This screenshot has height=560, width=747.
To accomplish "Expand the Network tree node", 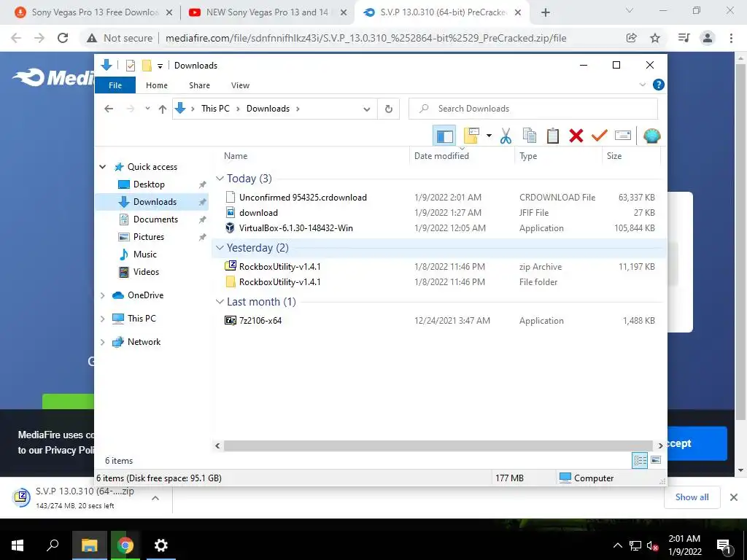I will pos(102,342).
